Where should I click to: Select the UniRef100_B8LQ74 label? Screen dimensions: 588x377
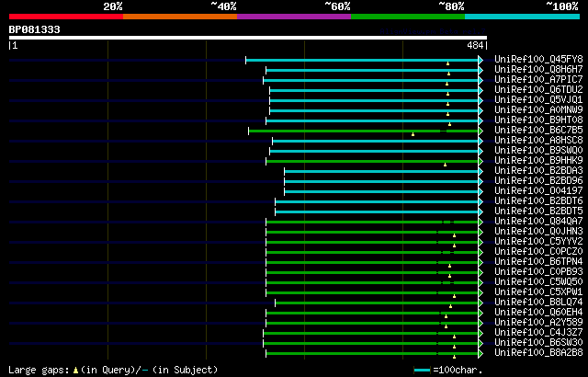(x=539, y=303)
